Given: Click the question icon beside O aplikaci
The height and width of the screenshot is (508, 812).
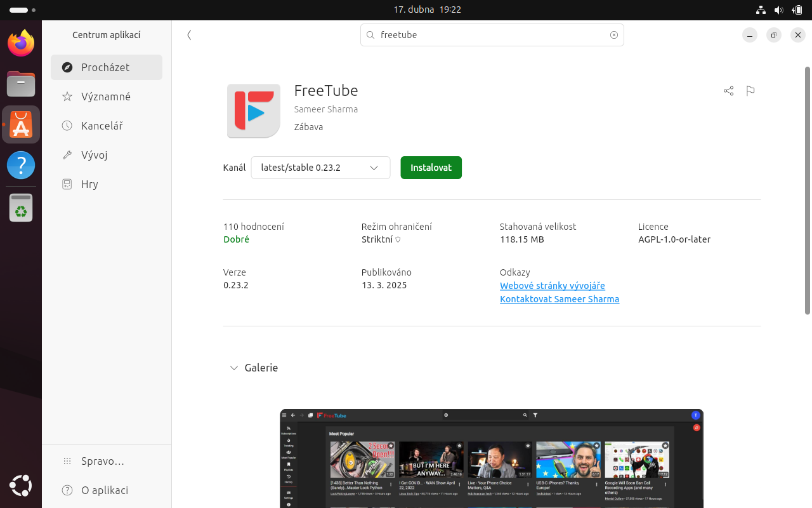Looking at the screenshot, I should tap(67, 490).
